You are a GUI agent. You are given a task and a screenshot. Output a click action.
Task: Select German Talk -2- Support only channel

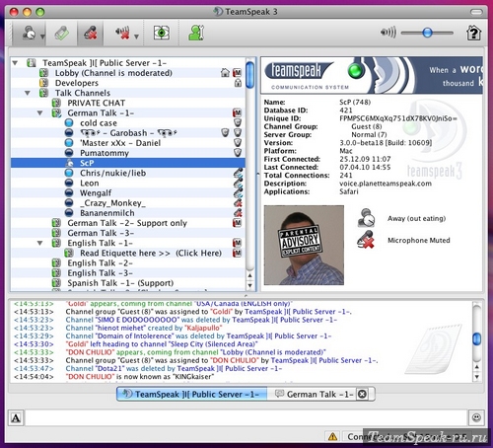(x=127, y=223)
